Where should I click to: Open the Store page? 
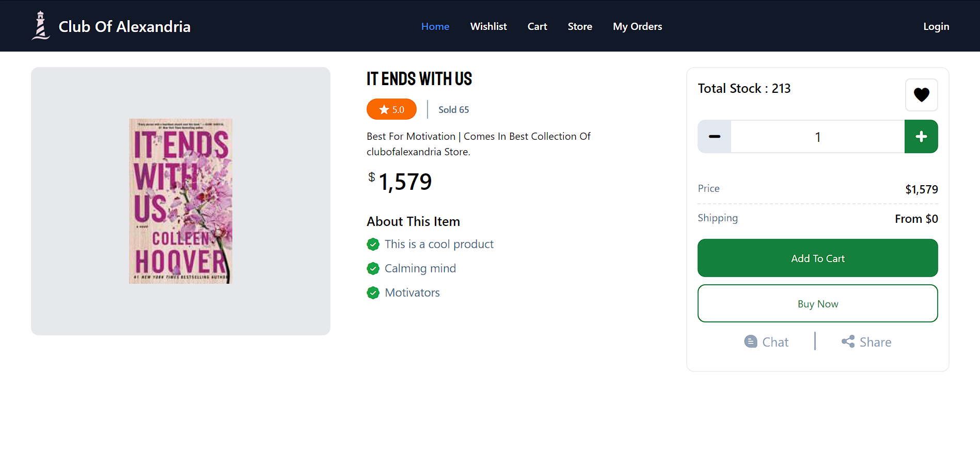coord(580,26)
